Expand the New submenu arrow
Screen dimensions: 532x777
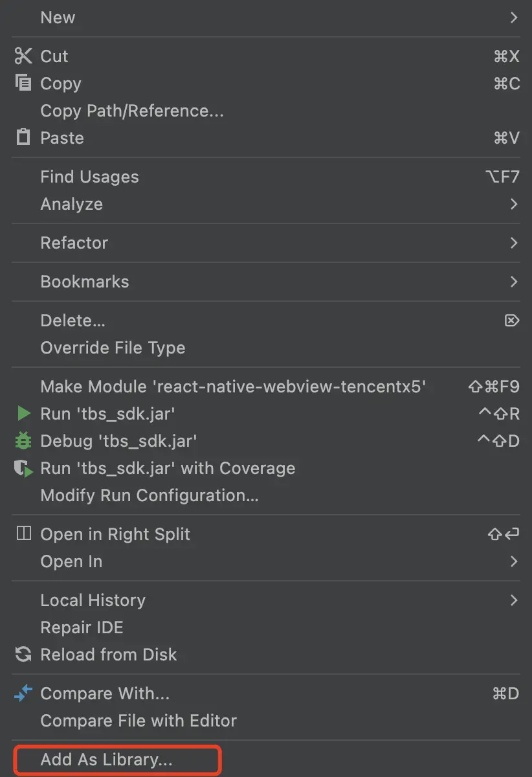(x=514, y=17)
